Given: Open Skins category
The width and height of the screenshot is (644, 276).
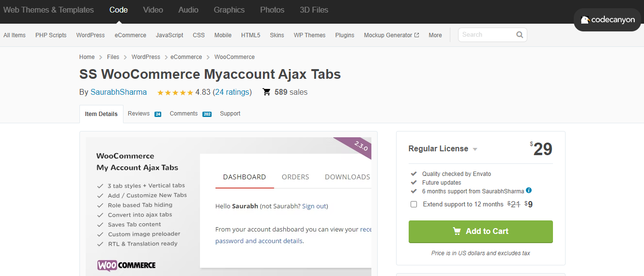Looking at the screenshot, I should coord(277,35).
